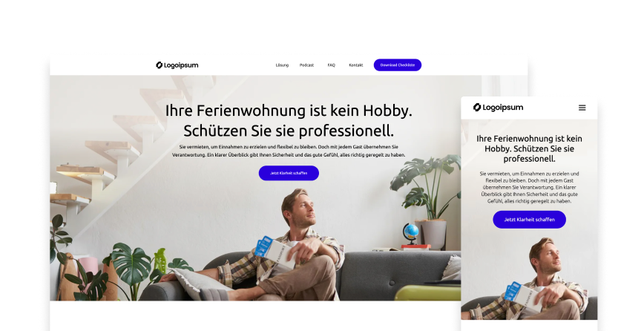Click the mobile paragraph starting Sie vermieten

pos(530,187)
